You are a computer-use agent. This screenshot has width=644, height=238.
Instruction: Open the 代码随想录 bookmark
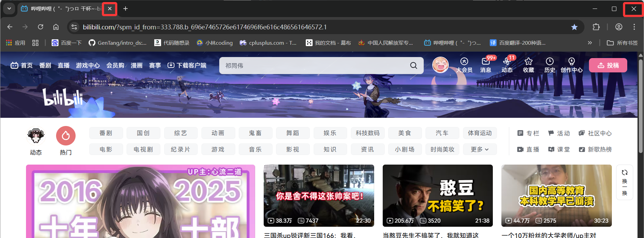[172, 43]
